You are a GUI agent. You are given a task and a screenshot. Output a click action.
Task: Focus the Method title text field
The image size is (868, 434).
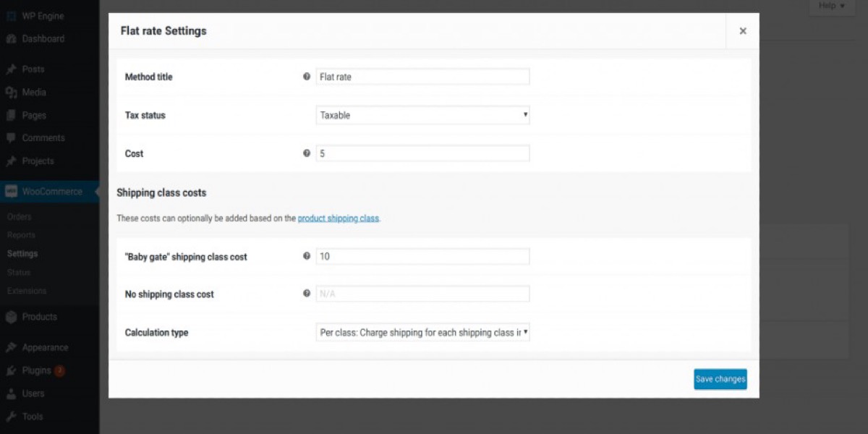tap(422, 77)
